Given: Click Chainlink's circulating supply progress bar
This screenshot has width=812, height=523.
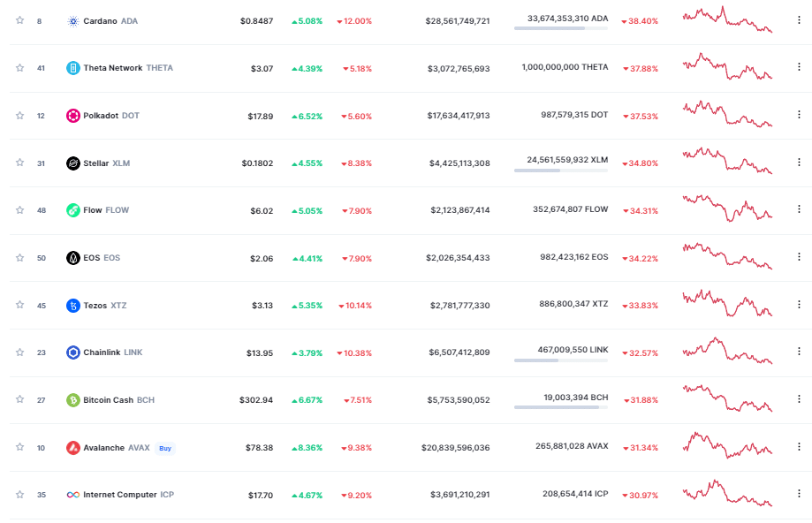Looking at the screenshot, I should tap(561, 360).
